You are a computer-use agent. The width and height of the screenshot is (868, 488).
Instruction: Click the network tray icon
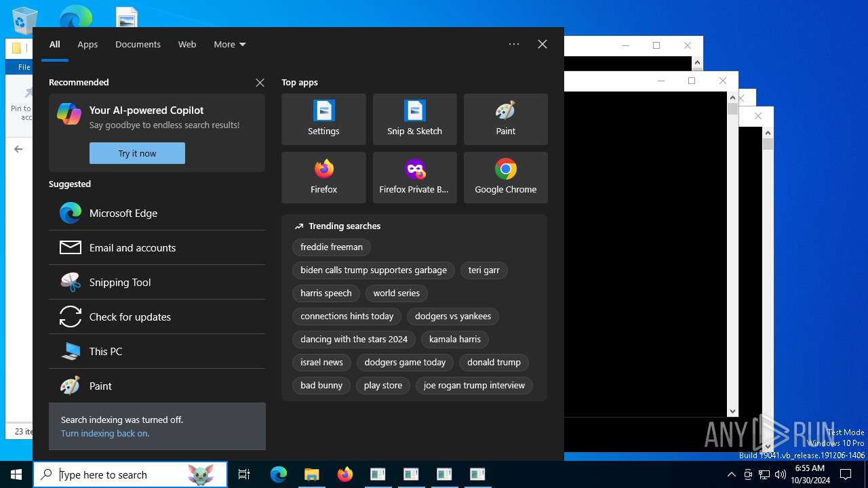[764, 474]
